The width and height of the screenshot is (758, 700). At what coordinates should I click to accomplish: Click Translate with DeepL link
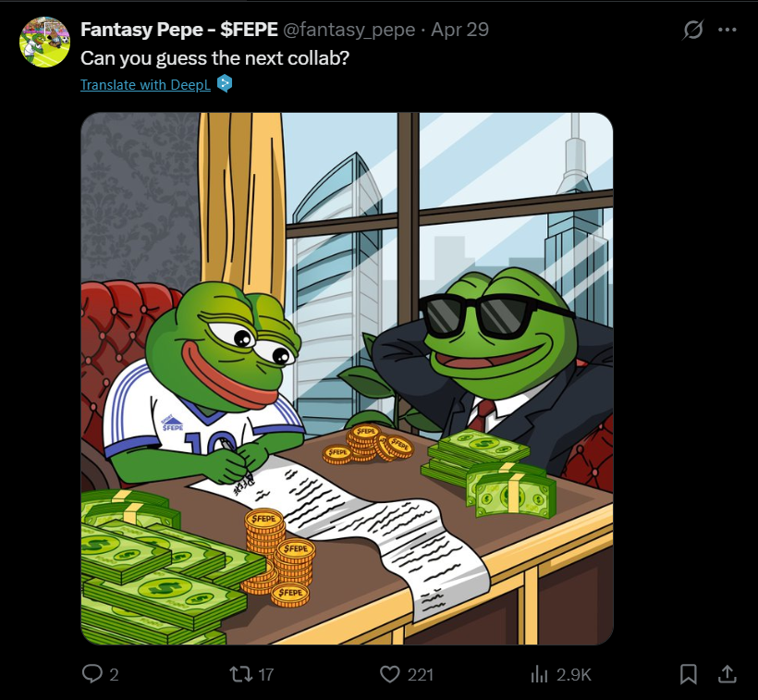145,84
